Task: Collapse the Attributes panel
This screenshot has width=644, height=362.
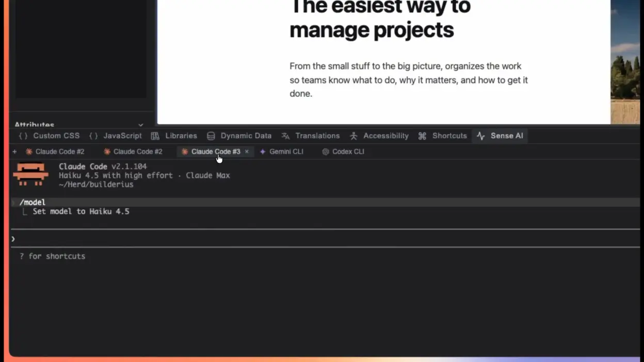Action: [x=140, y=124]
